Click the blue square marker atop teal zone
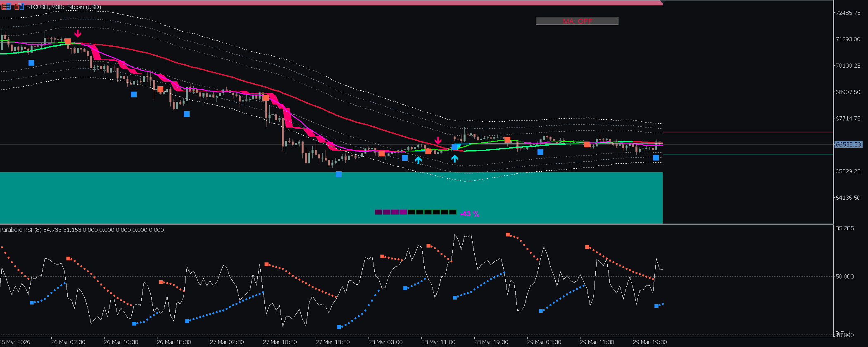868x347 pixels. (x=339, y=174)
